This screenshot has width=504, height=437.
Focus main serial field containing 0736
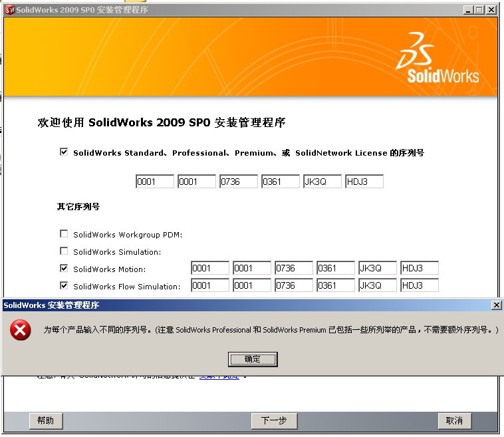tap(238, 182)
